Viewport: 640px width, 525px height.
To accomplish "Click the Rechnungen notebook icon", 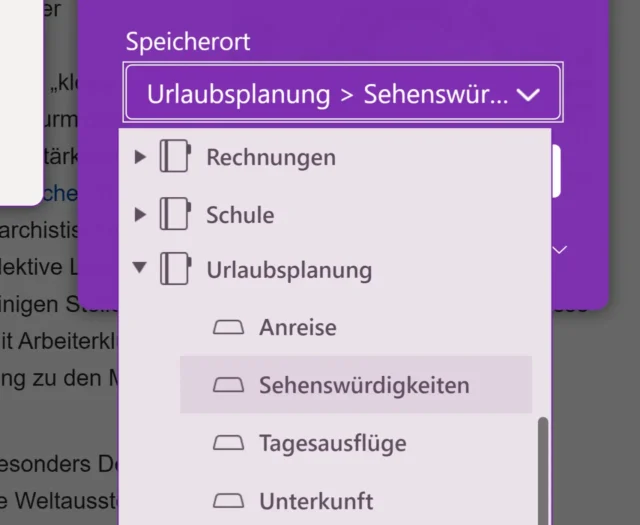I will pyautogui.click(x=175, y=157).
